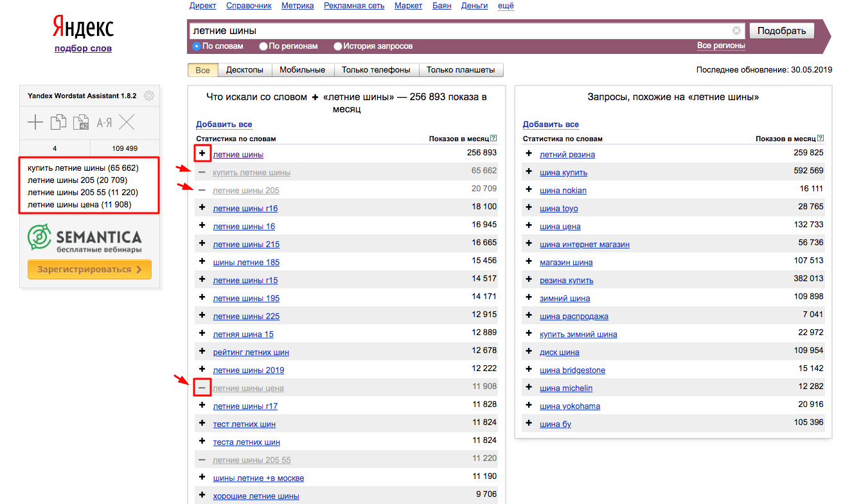Image resolution: width=852 pixels, height=504 pixels.
Task: Open 'Метрика' in top navigation
Action: [x=297, y=6]
